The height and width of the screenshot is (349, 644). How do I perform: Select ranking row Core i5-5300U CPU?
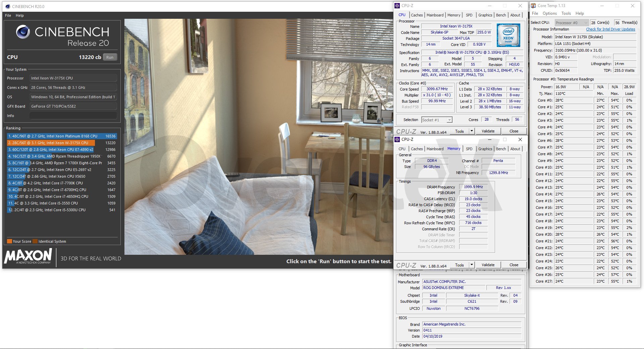[x=62, y=210]
